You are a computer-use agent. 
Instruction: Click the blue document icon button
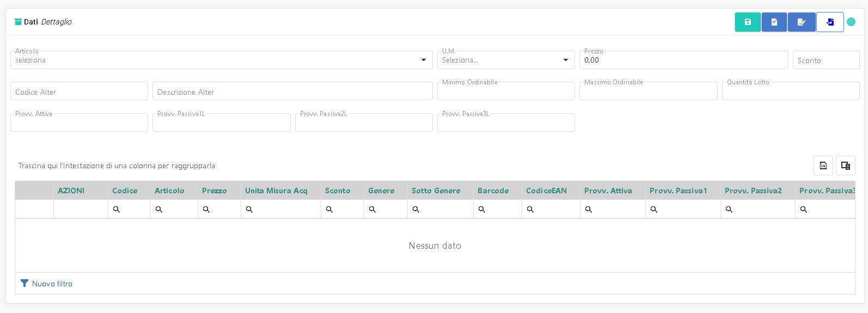774,22
